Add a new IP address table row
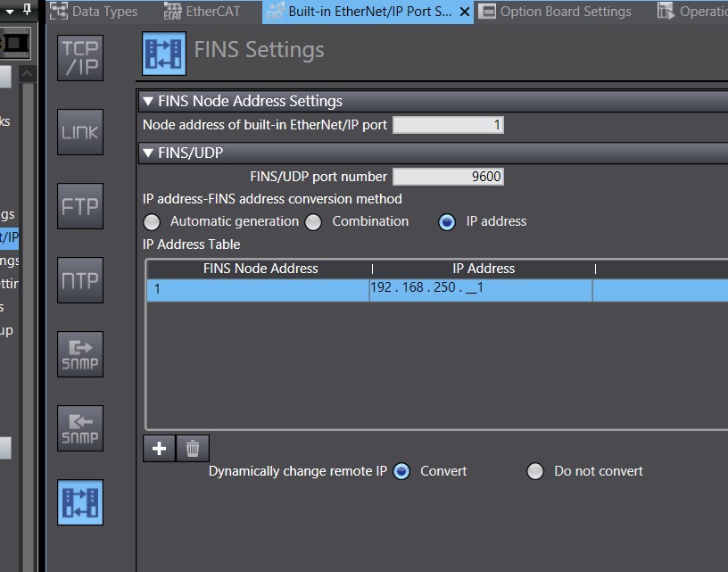This screenshot has width=728, height=572. tap(159, 449)
